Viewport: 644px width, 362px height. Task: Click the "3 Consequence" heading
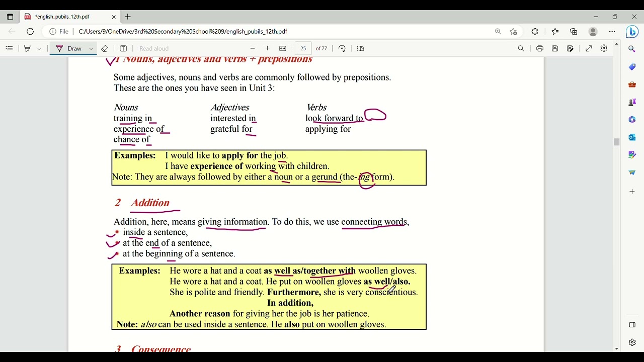pos(153,348)
